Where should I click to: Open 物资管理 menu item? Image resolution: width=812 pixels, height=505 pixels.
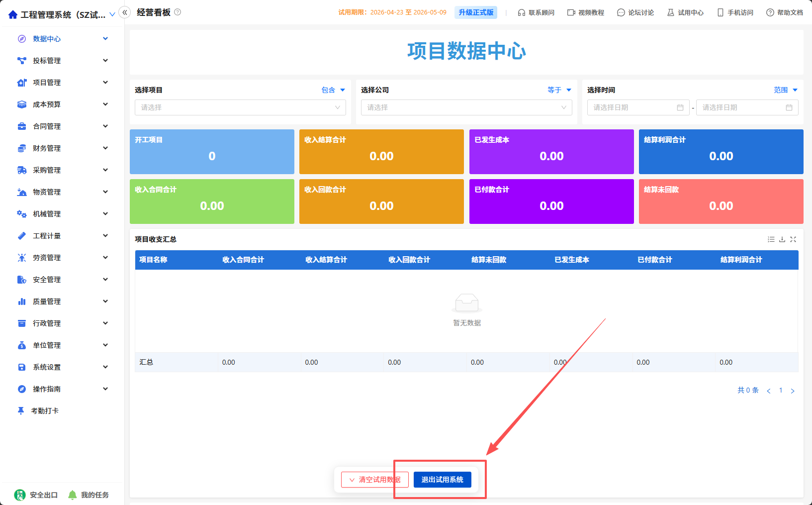[x=63, y=192]
